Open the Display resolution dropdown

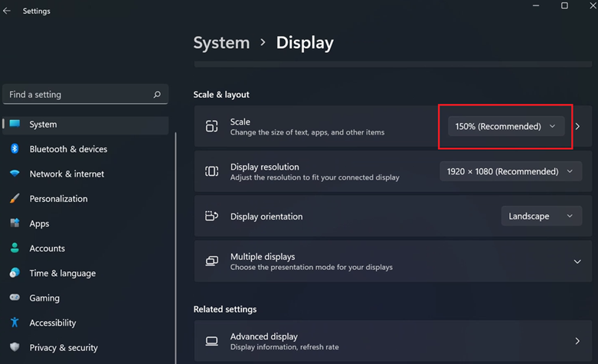pos(509,171)
